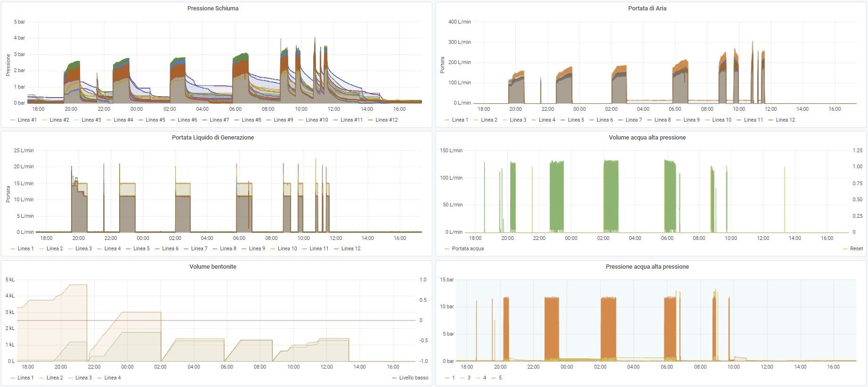Toggle Linea 4 in Volume bentonite legend
Image resolution: width=868 pixels, height=387 pixels.
[x=113, y=378]
